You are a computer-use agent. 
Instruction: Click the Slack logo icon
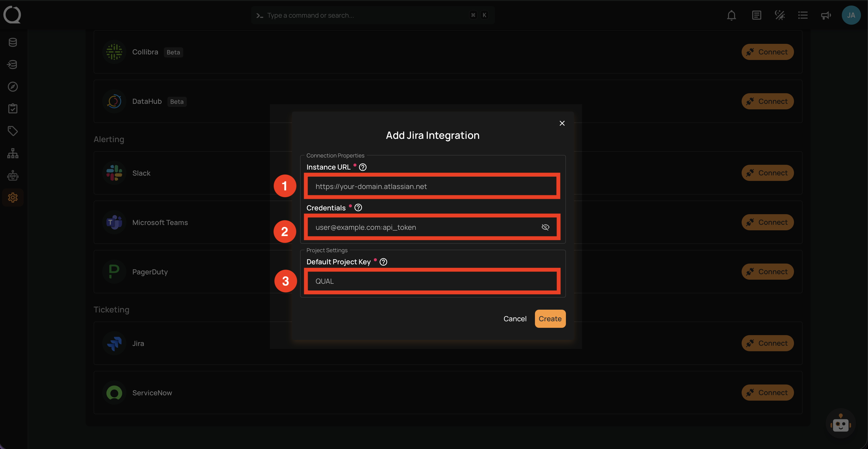pos(114,173)
